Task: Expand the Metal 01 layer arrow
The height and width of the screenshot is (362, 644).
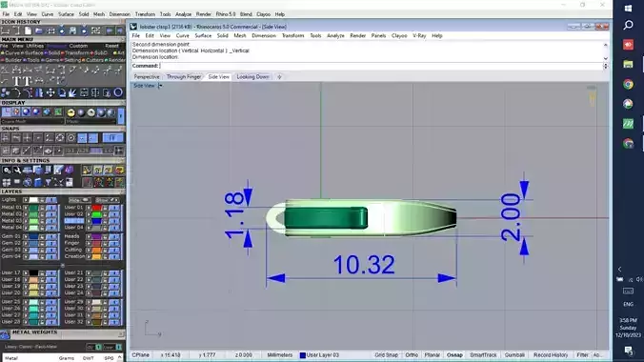Action: [26, 208]
